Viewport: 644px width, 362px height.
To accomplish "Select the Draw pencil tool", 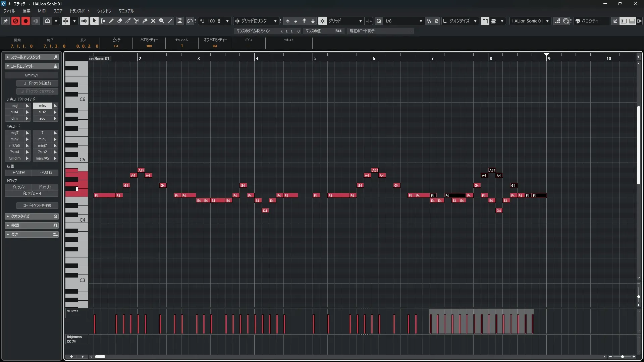I will tap(111, 21).
